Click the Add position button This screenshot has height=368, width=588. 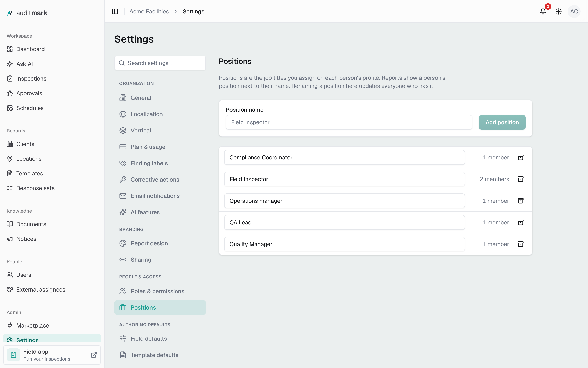(502, 122)
